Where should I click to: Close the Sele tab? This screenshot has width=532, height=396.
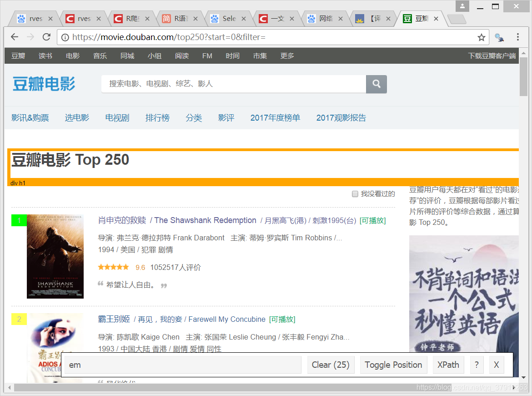tap(244, 19)
